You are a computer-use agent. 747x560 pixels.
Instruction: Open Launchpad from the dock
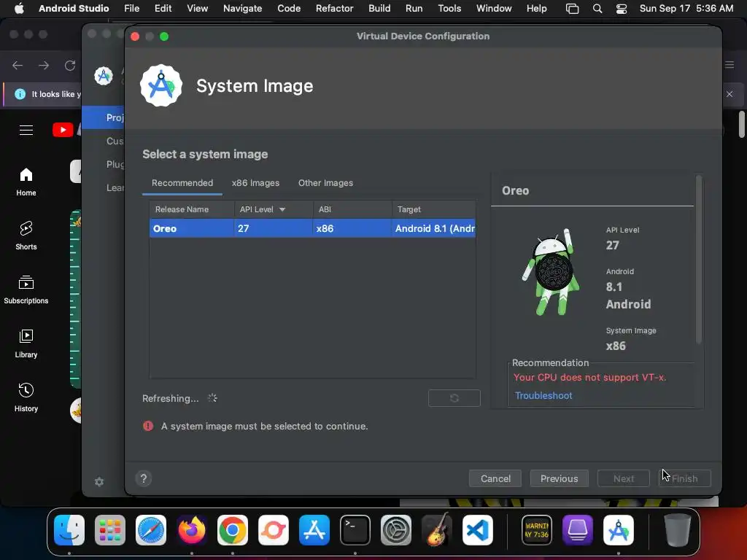[x=110, y=529]
